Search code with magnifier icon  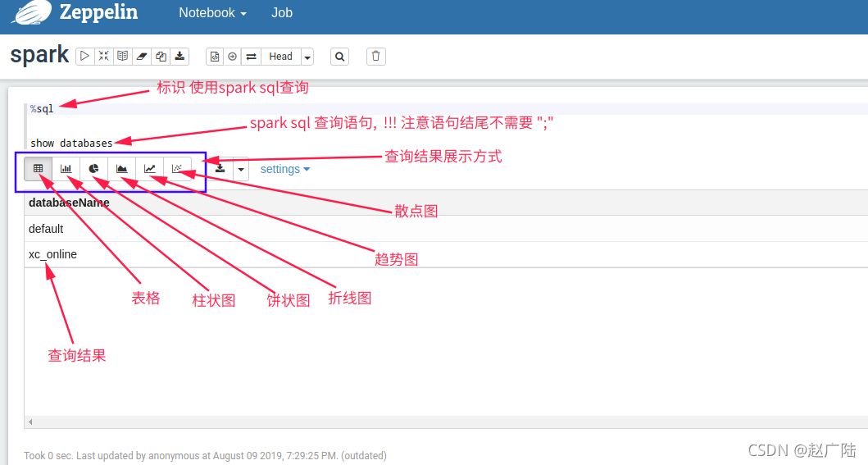(340, 57)
